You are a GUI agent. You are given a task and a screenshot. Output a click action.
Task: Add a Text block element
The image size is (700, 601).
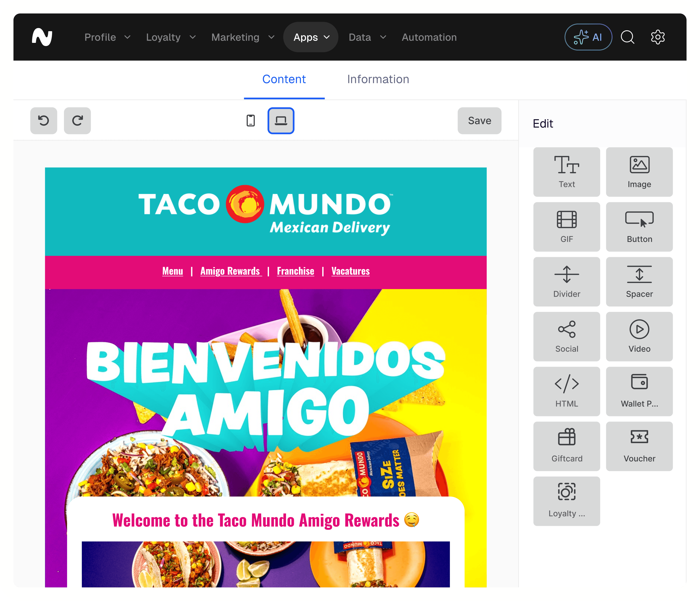[567, 172]
